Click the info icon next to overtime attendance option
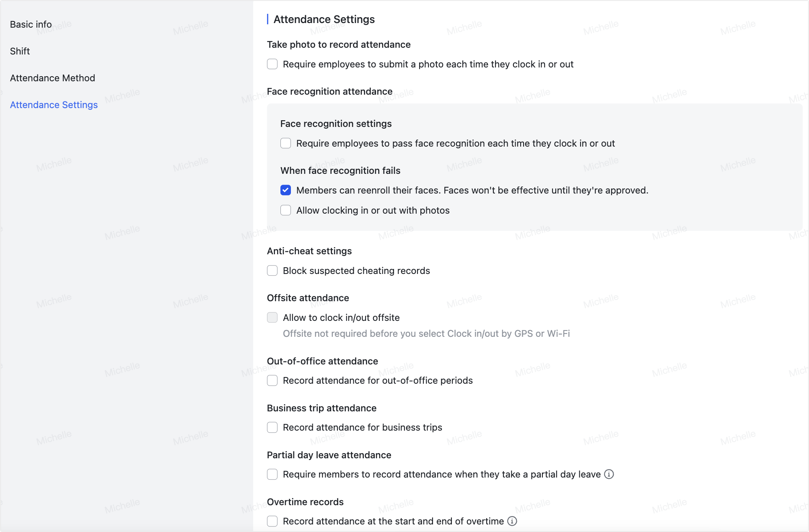Viewport: 809px width, 532px height. (x=512, y=521)
